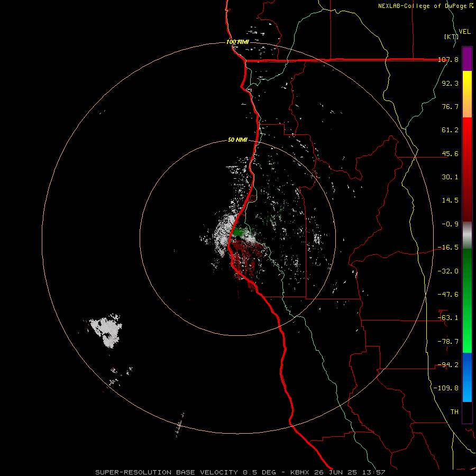Click the 30.1 scale value
Image resolution: width=476 pixels, height=476 pixels.
coord(450,177)
